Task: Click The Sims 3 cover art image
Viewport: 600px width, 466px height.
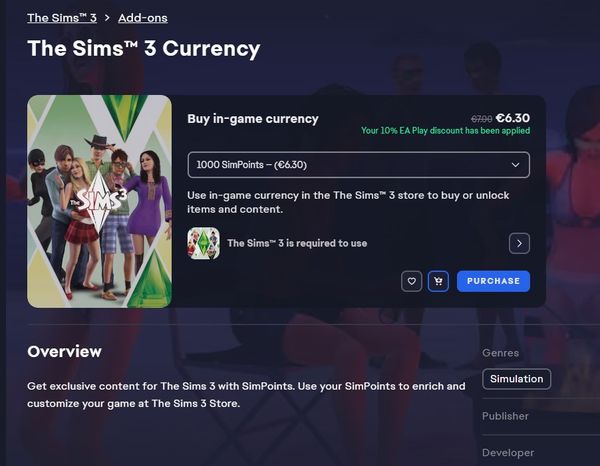Action: pos(99,201)
